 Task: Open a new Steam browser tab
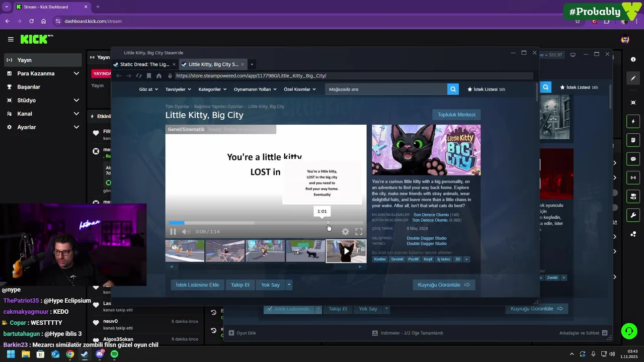tap(252, 64)
